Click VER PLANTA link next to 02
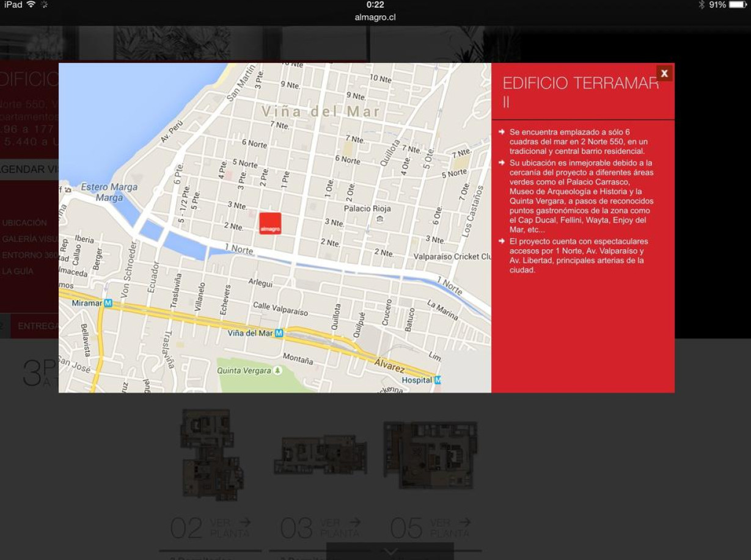Screen dimensions: 751x560 pyautogui.click(x=230, y=528)
